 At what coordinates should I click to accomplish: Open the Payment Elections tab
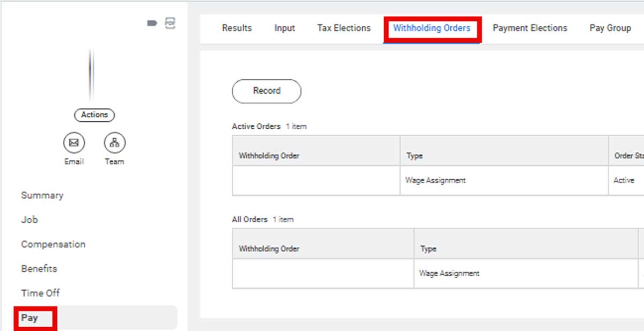(x=530, y=28)
